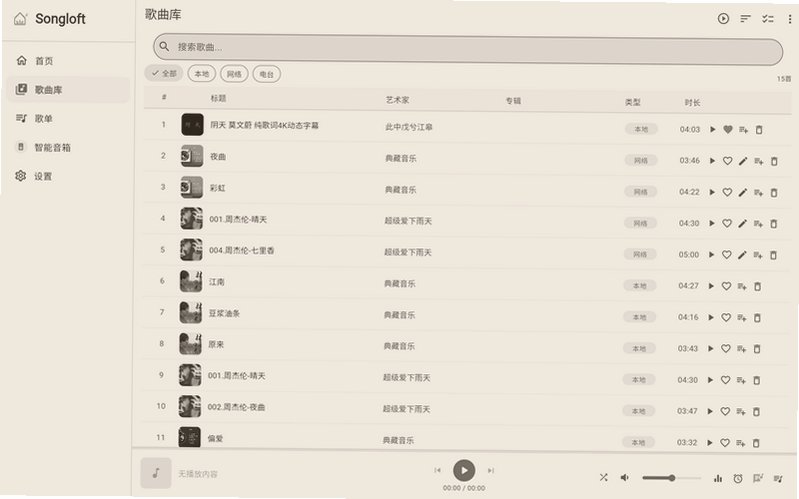Click play-all icon in top toolbar
This screenshot has height=499, width=799.
pos(723,18)
